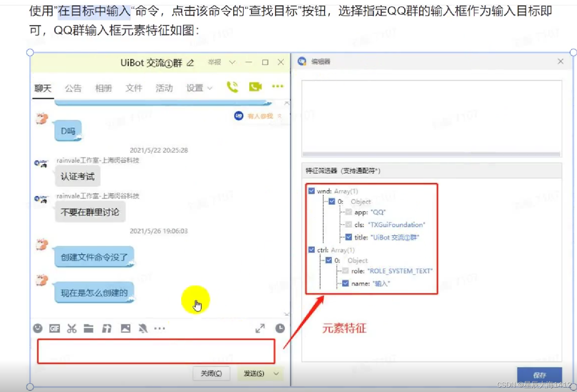This screenshot has width=577, height=392.
Task: Click the 'D吗' message bubble
Action: coord(68,131)
